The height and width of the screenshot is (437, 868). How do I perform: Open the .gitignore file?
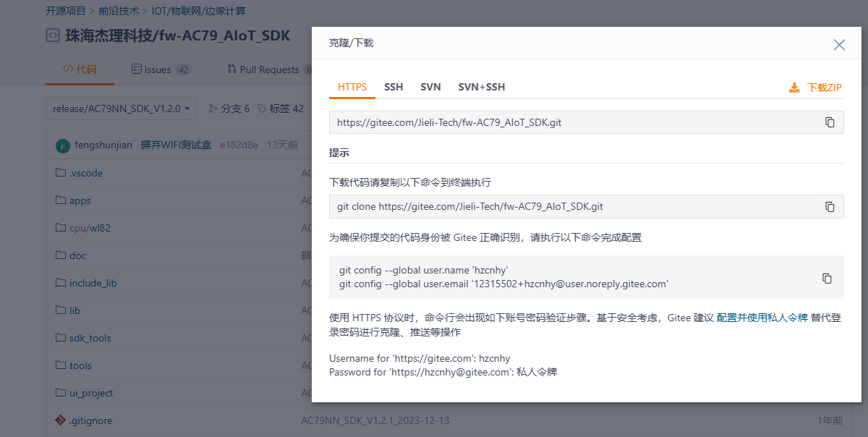point(90,420)
